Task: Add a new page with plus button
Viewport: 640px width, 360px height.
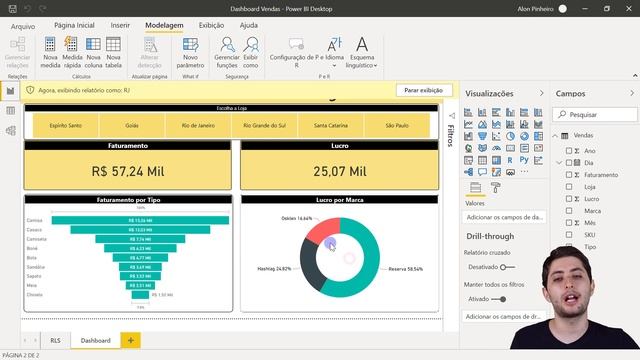Action: [x=131, y=340]
